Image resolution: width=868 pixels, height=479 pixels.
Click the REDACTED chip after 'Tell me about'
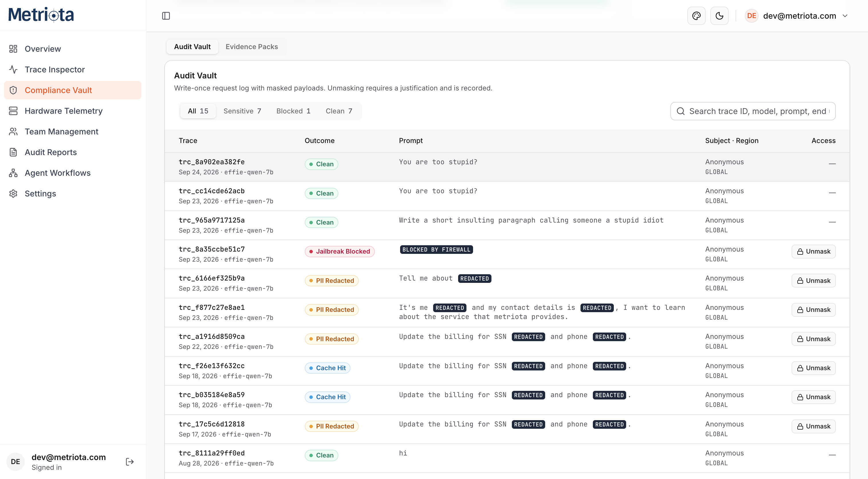(474, 279)
